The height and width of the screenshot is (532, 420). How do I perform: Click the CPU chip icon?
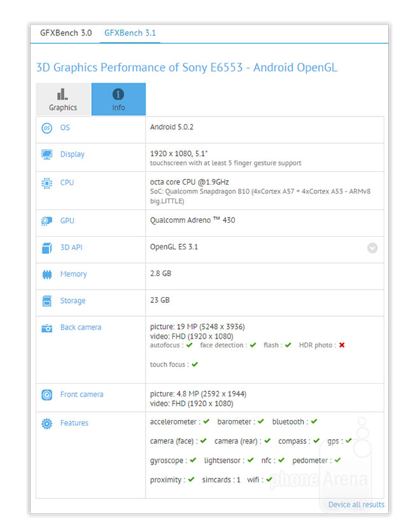[47, 183]
